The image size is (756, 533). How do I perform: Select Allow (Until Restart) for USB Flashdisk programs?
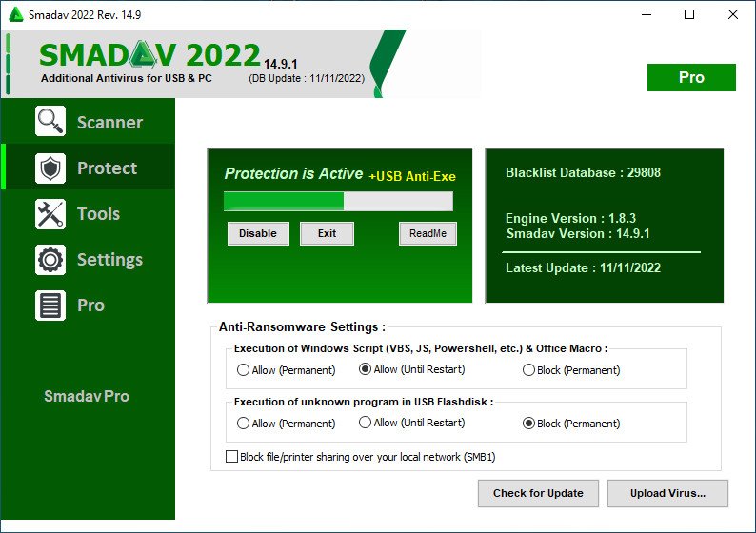click(x=365, y=423)
